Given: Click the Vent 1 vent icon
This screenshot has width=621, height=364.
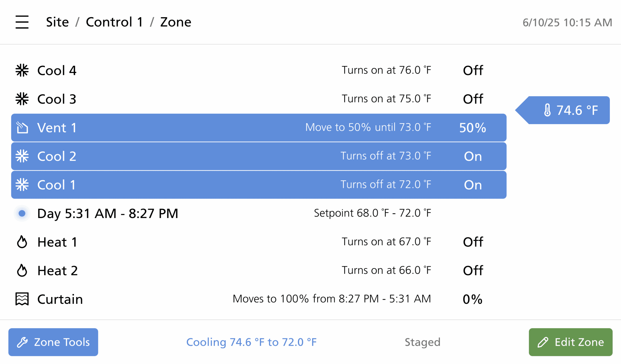Looking at the screenshot, I should click(x=22, y=128).
